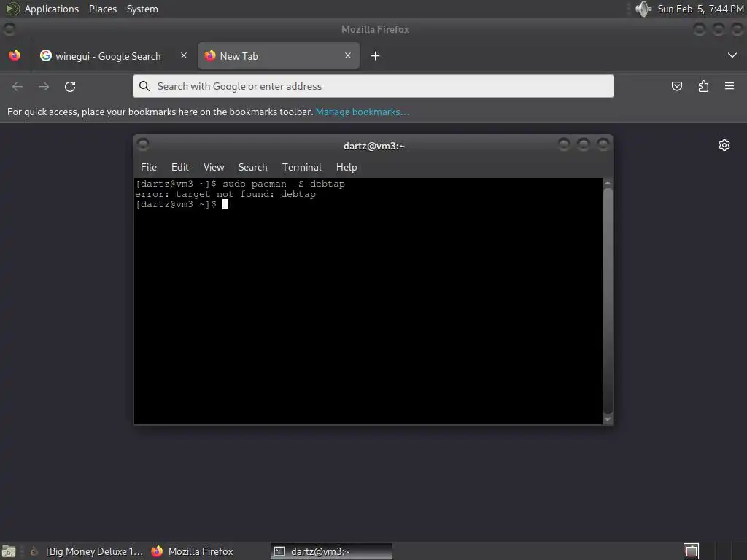
Task: Open the Terminal menu in terminal window
Action: pos(301,167)
